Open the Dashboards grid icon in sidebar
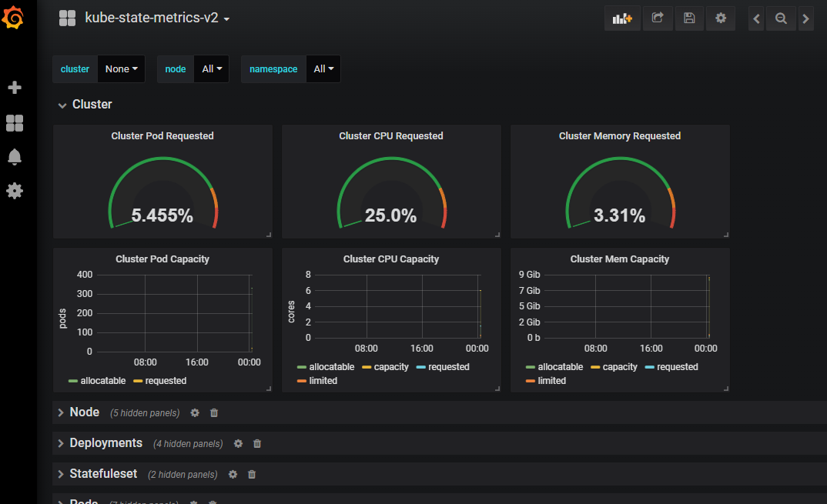 (14, 123)
